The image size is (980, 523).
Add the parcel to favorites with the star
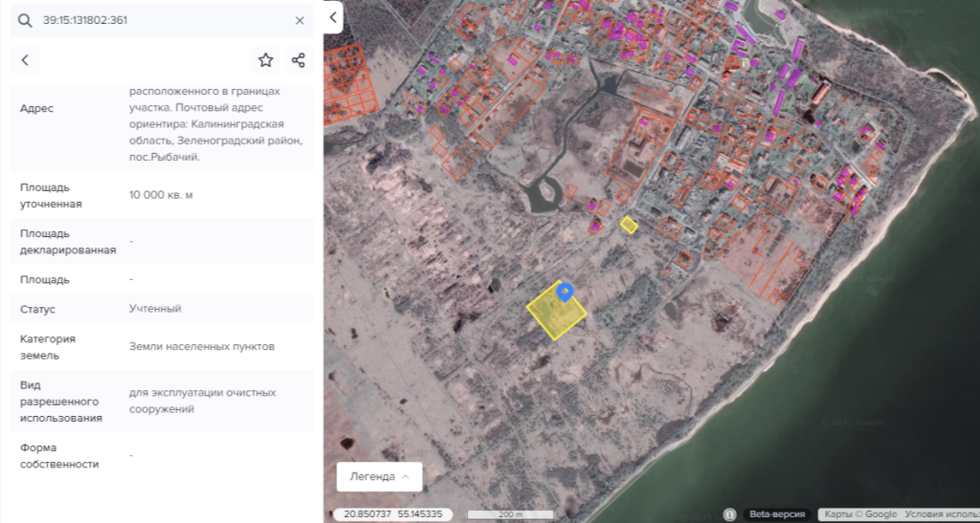(x=266, y=60)
